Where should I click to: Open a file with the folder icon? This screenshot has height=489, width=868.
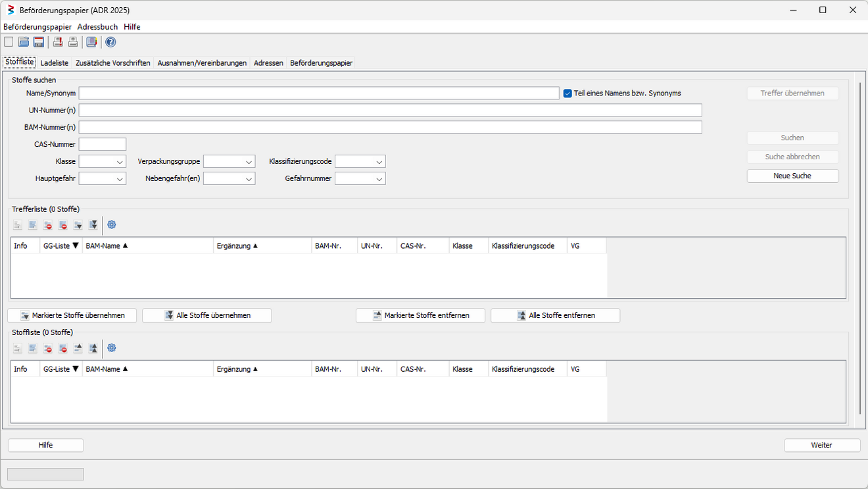point(24,42)
